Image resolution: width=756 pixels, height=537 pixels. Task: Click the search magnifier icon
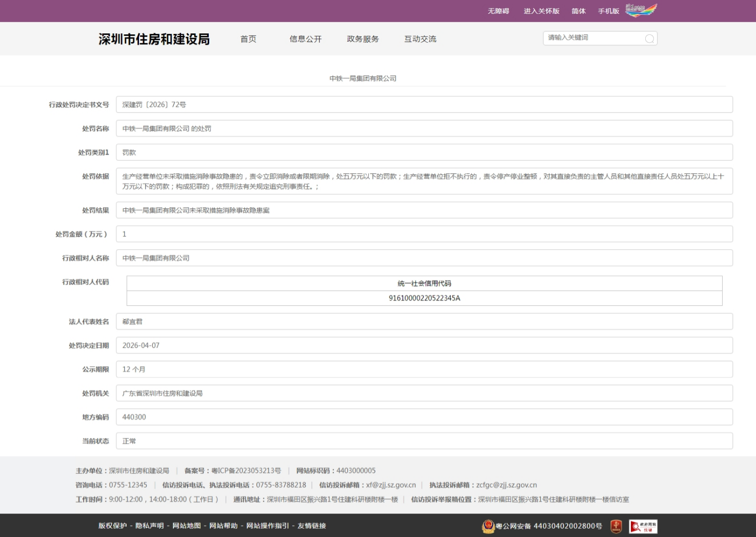(649, 38)
